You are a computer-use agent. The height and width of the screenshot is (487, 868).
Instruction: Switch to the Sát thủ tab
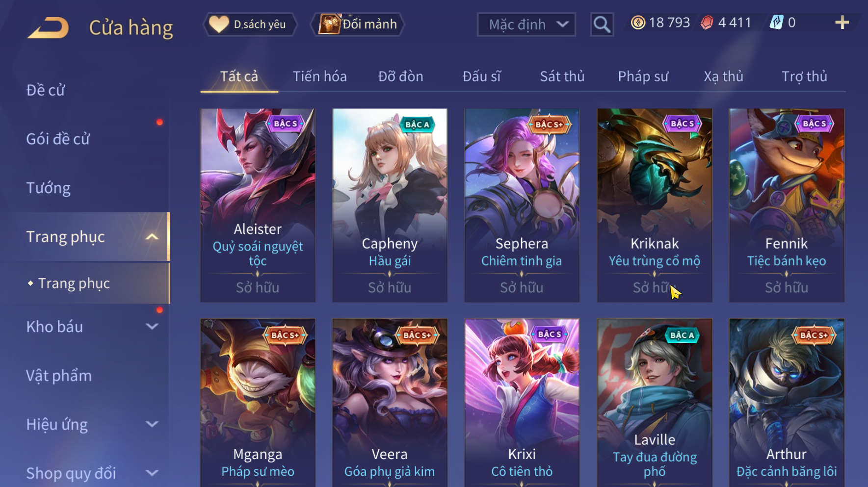pos(562,77)
